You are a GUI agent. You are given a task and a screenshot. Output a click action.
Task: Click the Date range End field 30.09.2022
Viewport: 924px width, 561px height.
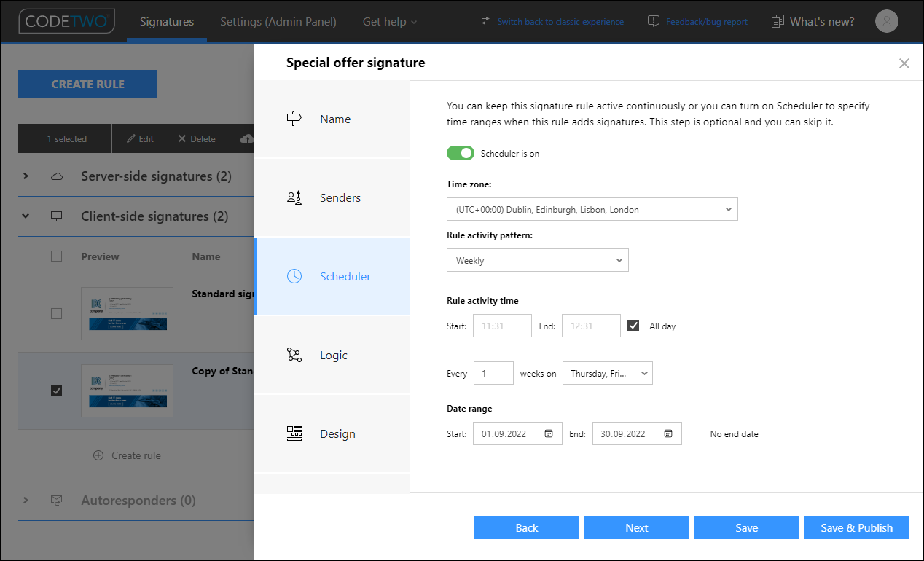637,433
